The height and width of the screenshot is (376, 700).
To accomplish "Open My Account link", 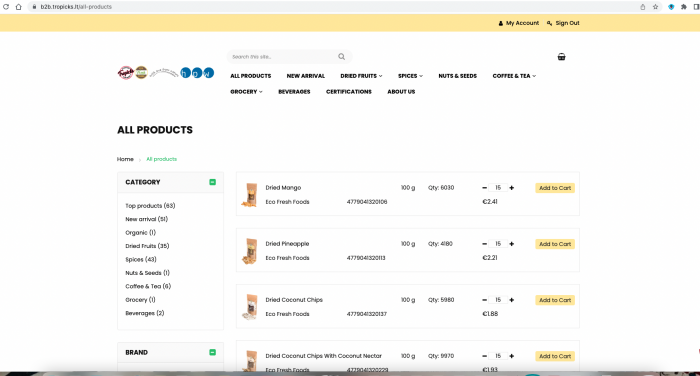I will pos(519,23).
